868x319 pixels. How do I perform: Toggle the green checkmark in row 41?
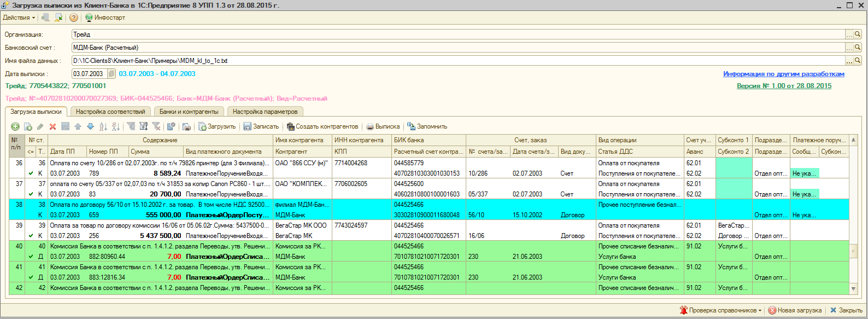click(31, 277)
